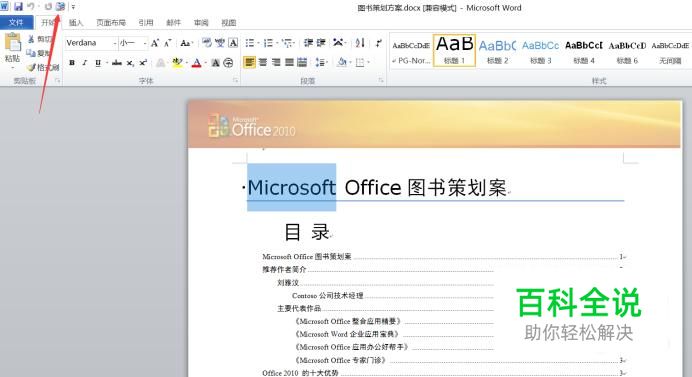Click the Copy (复制) icon
Screen dimensions: 692x377
(x=31, y=53)
